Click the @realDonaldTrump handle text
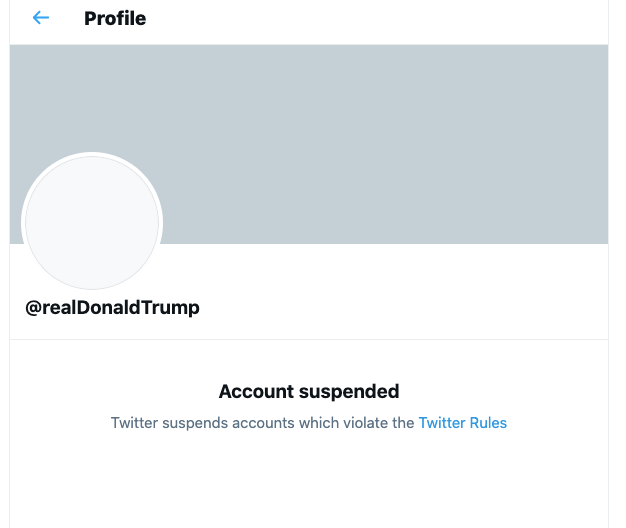Image resolution: width=626 pixels, height=528 pixels. (112, 308)
